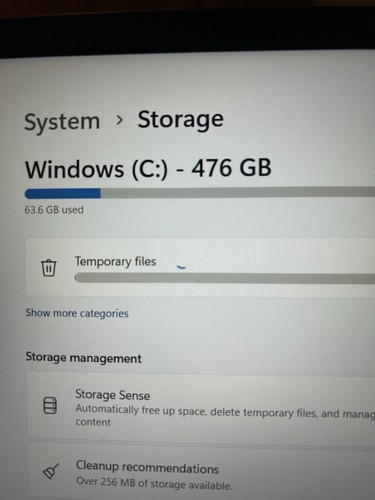The image size is (375, 500).
Task: Click the Windows (C:) - 476 GB heading
Action: pos(148,168)
